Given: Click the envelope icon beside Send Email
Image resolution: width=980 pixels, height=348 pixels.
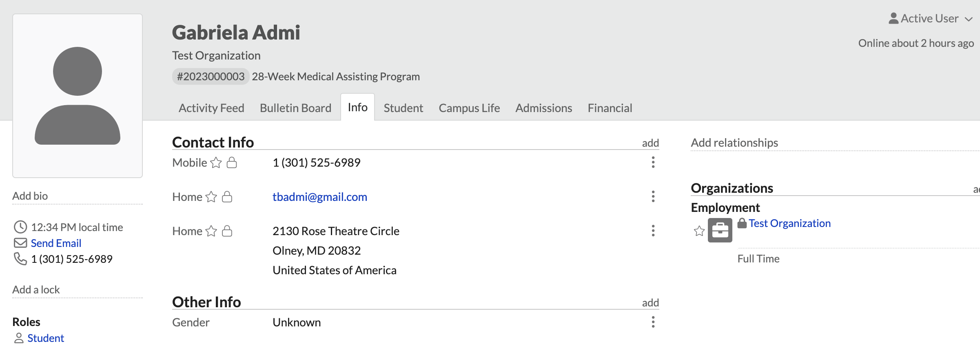Looking at the screenshot, I should click(20, 243).
